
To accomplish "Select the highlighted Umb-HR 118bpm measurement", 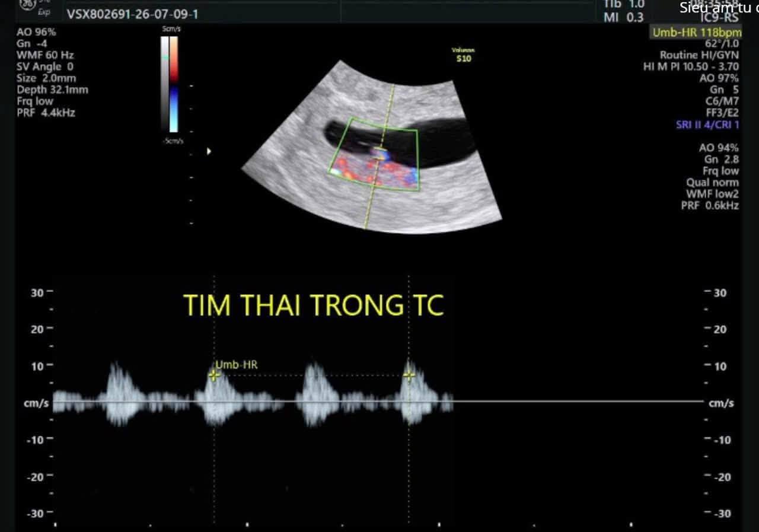I will click(x=696, y=33).
